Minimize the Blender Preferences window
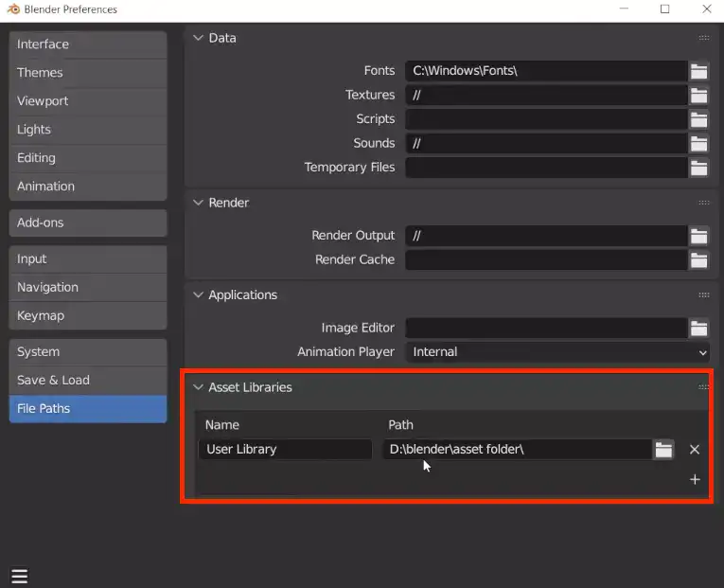This screenshot has height=588, width=724. pos(624,9)
